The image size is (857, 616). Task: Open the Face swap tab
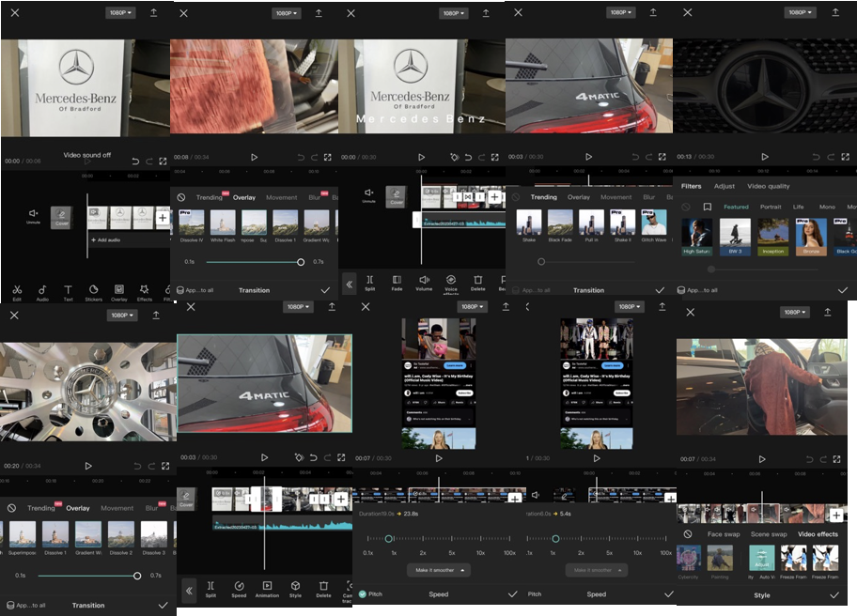pos(724,534)
